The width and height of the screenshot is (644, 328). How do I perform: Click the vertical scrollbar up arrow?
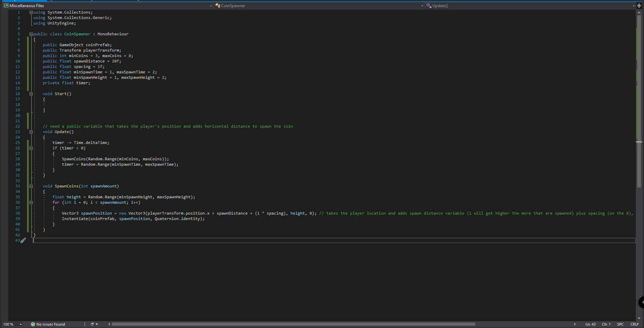point(639,12)
